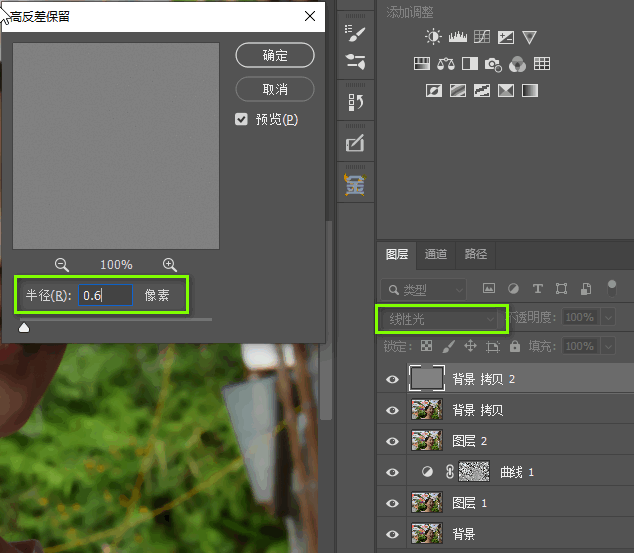Add Posterize adjustment
The height and width of the screenshot is (553, 634).
(458, 91)
